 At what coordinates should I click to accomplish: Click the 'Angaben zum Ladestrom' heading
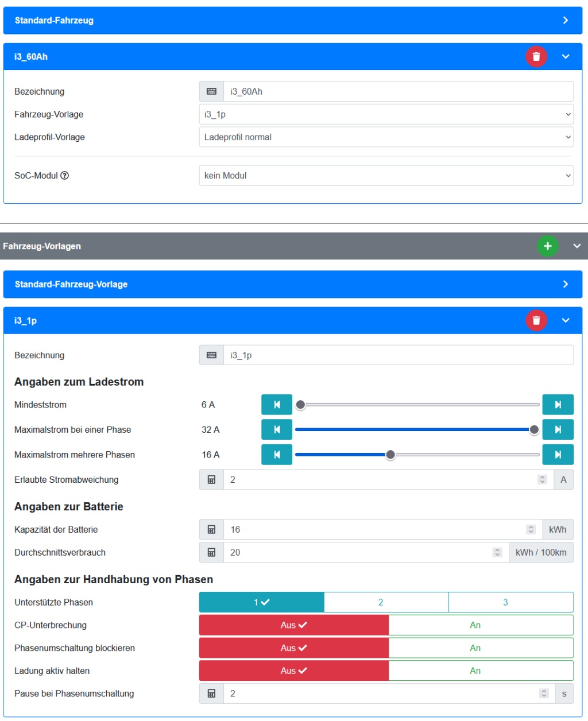tap(79, 382)
